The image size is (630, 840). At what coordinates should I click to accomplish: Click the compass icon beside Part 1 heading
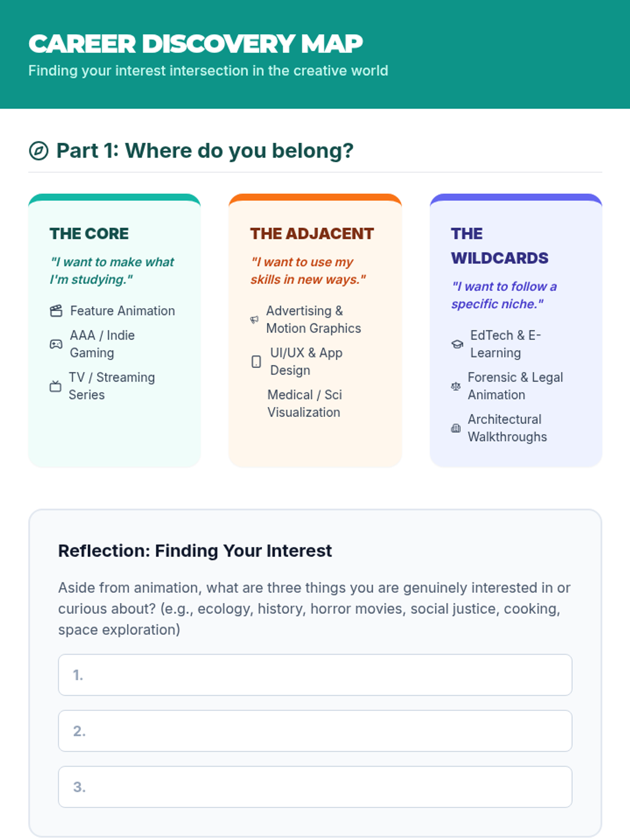[38, 151]
